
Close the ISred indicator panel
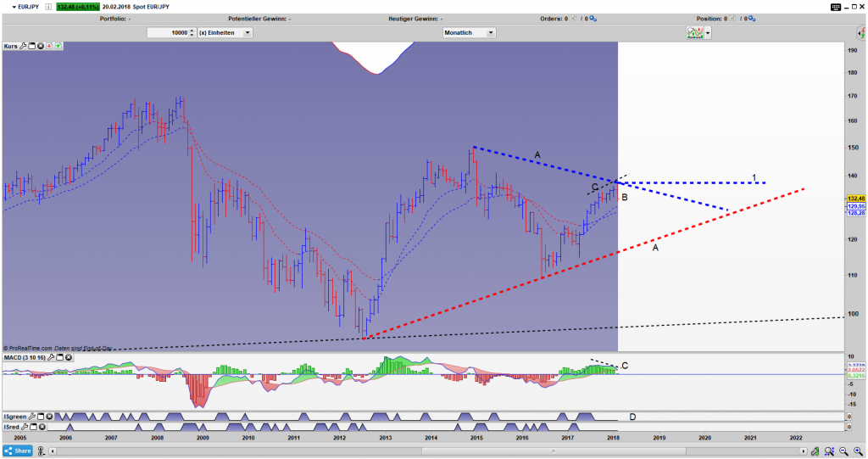(42, 427)
